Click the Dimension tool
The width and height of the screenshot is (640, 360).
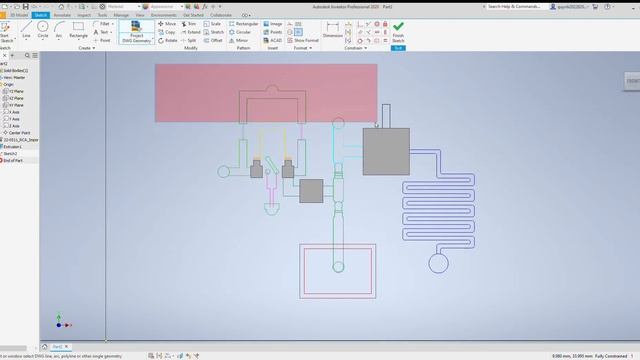pyautogui.click(x=333, y=30)
